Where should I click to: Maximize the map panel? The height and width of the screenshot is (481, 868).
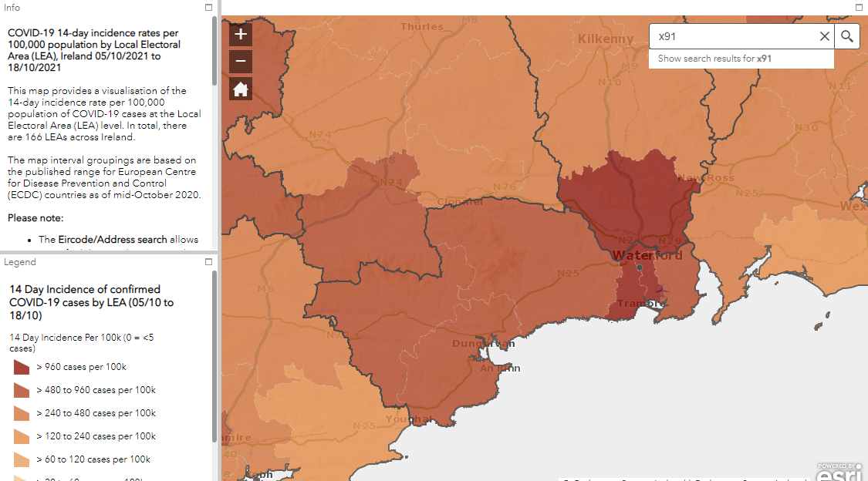tap(859, 7)
